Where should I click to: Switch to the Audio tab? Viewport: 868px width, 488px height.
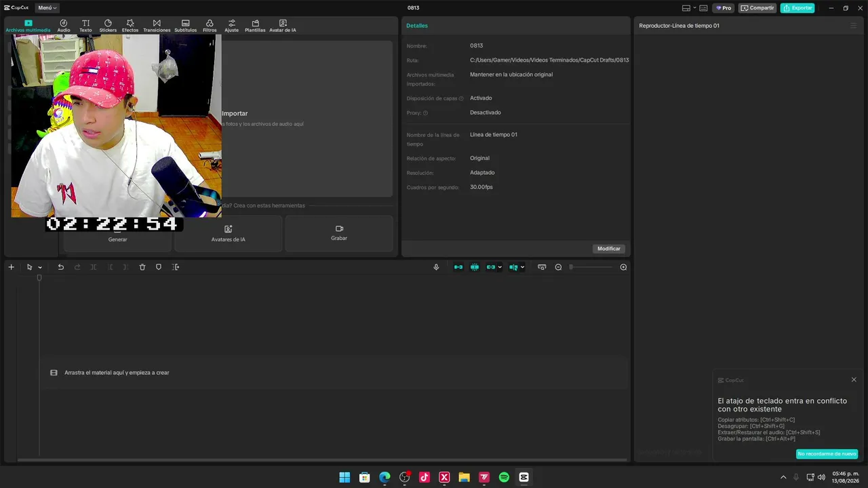[64, 26]
